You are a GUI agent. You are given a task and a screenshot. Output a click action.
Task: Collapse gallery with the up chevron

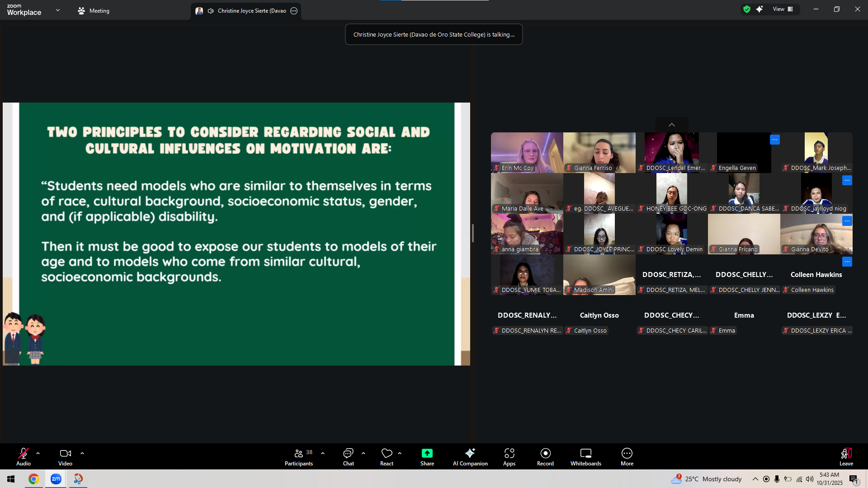672,125
